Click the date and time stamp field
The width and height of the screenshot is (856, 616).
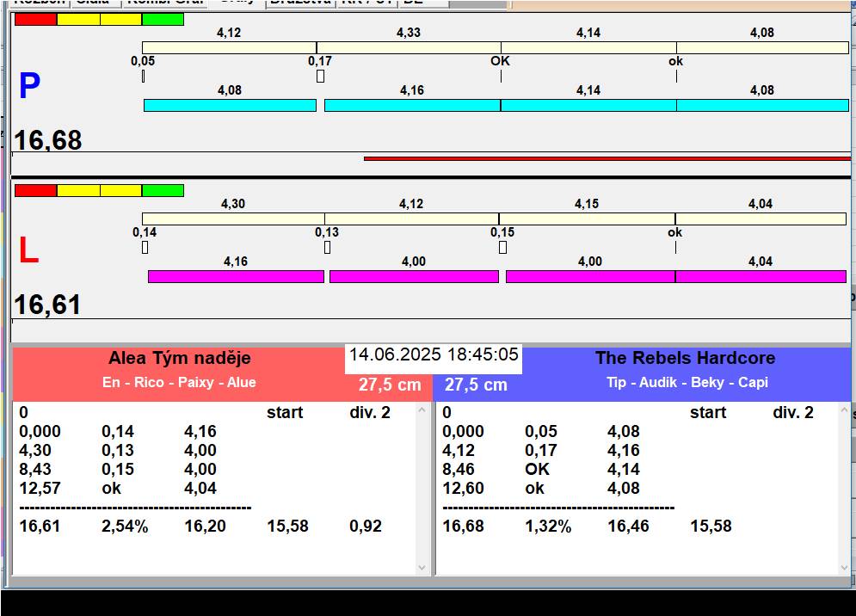point(434,354)
